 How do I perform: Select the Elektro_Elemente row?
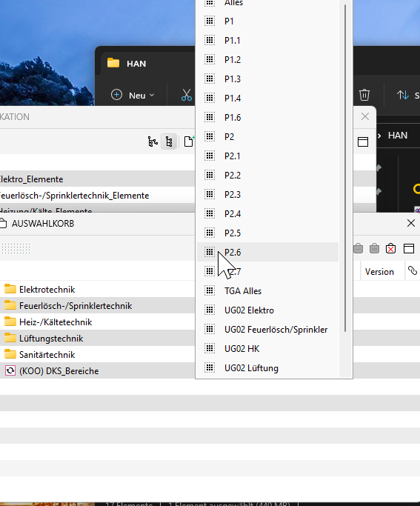[97, 179]
